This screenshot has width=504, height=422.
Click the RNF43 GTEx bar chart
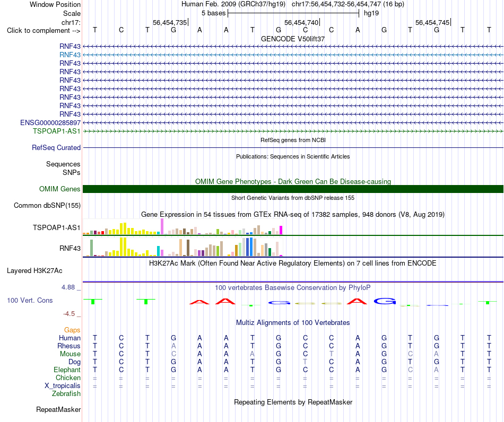tap(183, 247)
